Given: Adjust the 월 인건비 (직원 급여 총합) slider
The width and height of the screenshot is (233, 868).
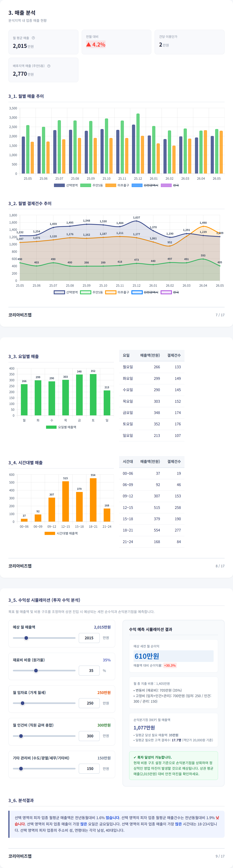Looking at the screenshot, I should click(x=44, y=736).
